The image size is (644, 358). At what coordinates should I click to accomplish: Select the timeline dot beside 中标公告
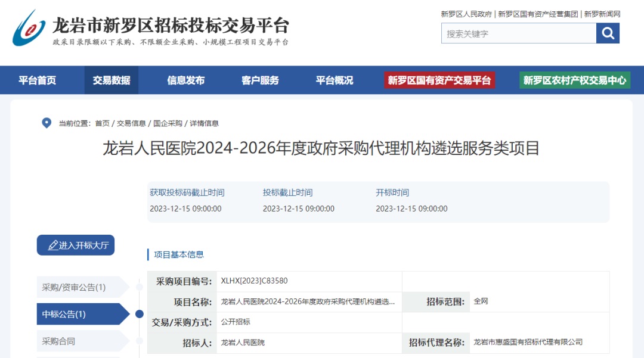140,314
